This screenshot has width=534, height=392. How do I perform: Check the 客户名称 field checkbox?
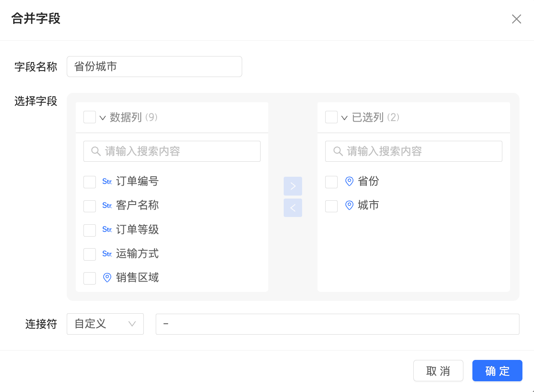[x=89, y=206]
